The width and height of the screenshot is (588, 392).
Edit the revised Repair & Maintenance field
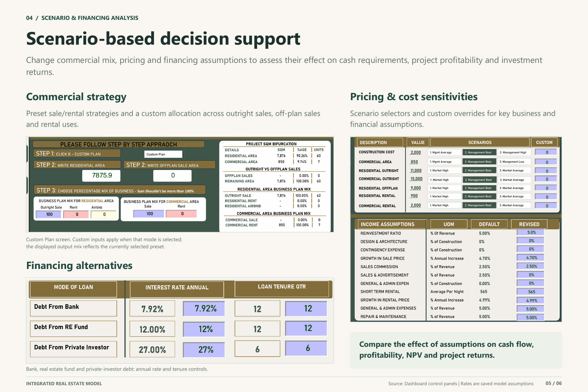531,317
